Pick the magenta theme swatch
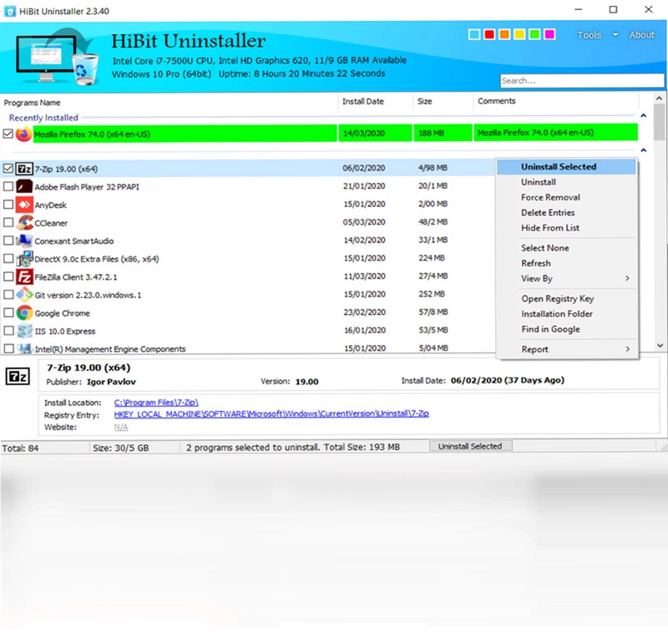The width and height of the screenshot is (668, 644). [549, 34]
